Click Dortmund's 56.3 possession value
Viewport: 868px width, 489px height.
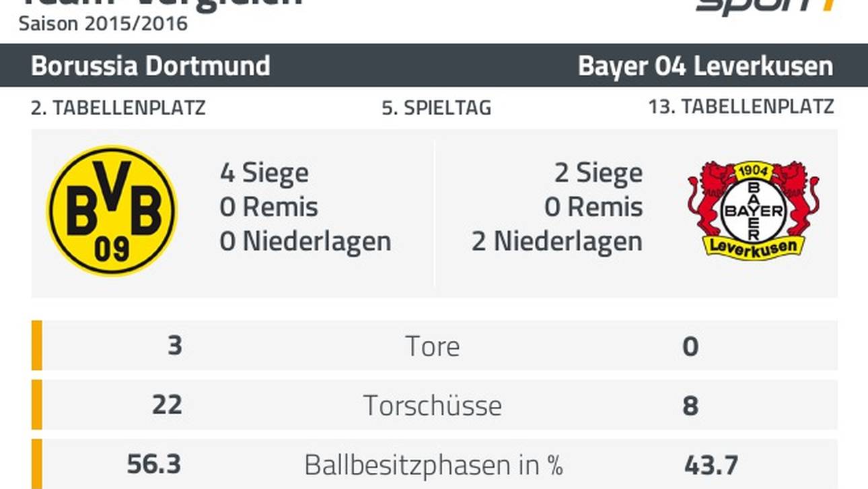tap(154, 465)
